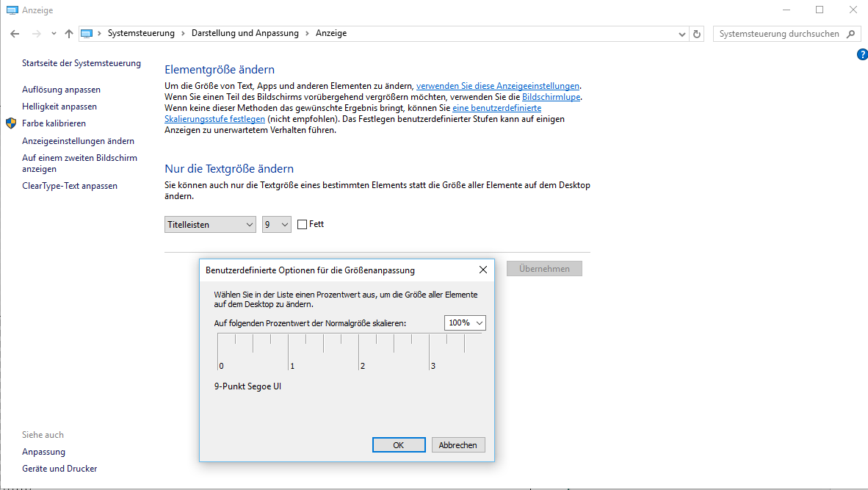This screenshot has width=868, height=490.
Task: Open recent locations dropdown arrow
Action: point(54,34)
